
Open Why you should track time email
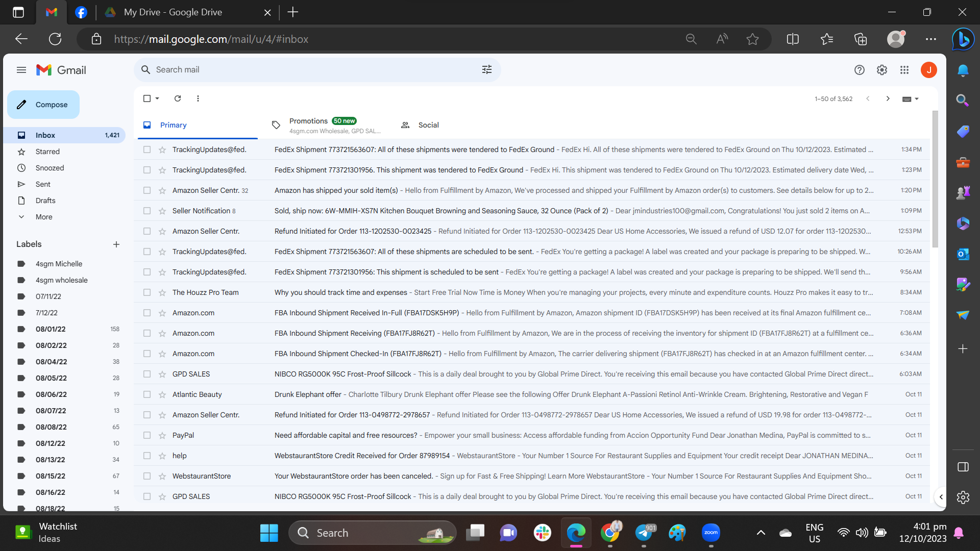tap(531, 292)
